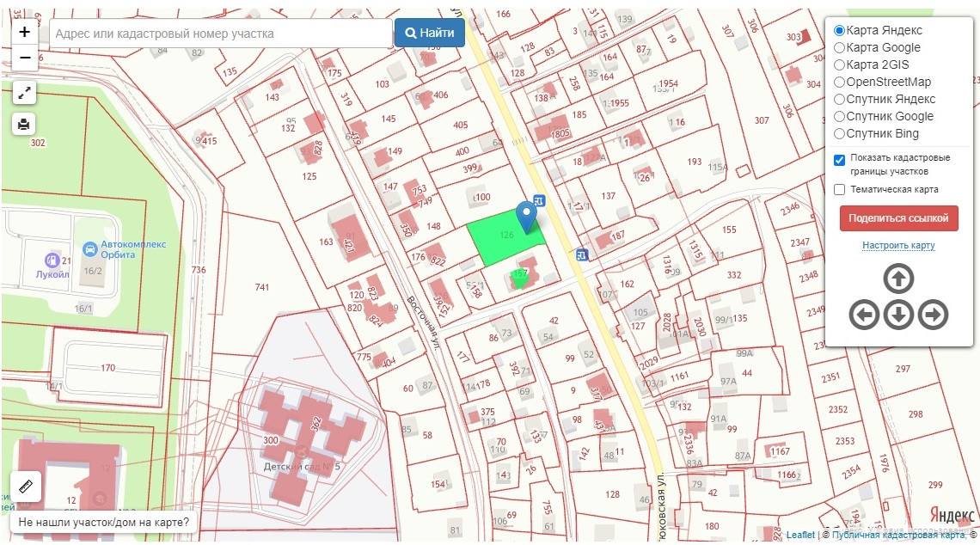
Task: Click parcel number 741
Action: (x=262, y=287)
